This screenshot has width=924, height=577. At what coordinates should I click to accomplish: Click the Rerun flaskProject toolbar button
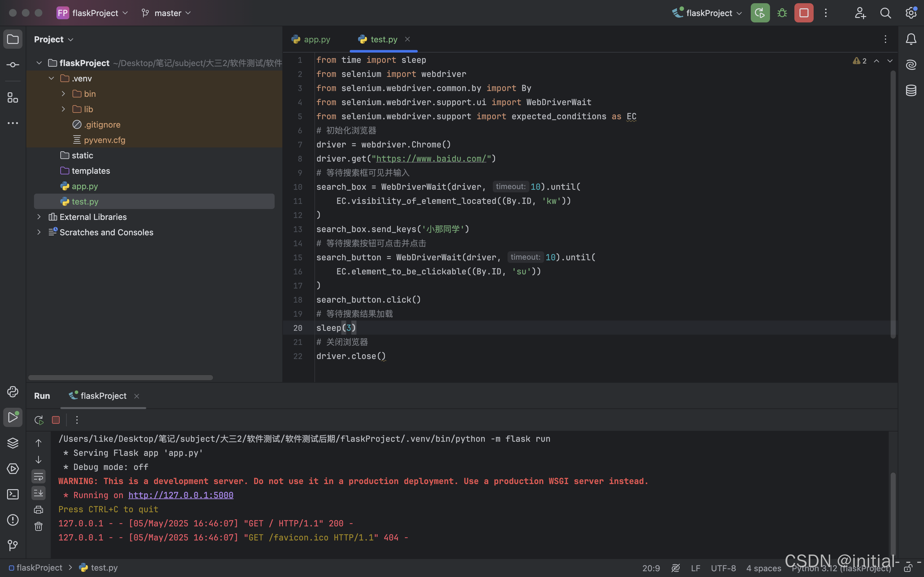click(x=760, y=13)
